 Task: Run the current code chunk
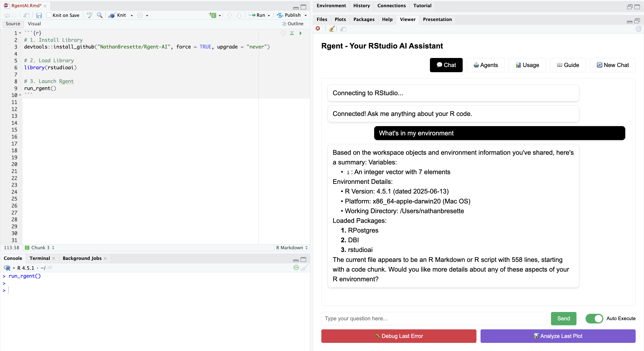point(300,33)
